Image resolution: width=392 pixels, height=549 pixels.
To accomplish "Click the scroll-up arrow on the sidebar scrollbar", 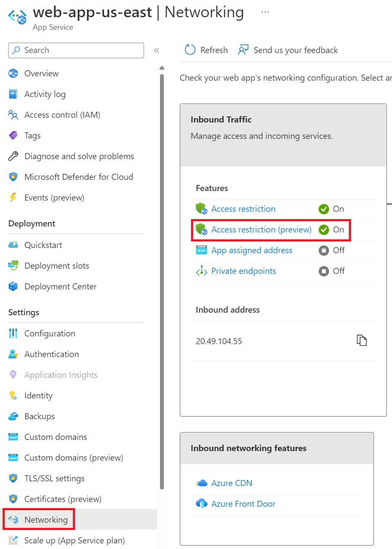I will [x=162, y=67].
